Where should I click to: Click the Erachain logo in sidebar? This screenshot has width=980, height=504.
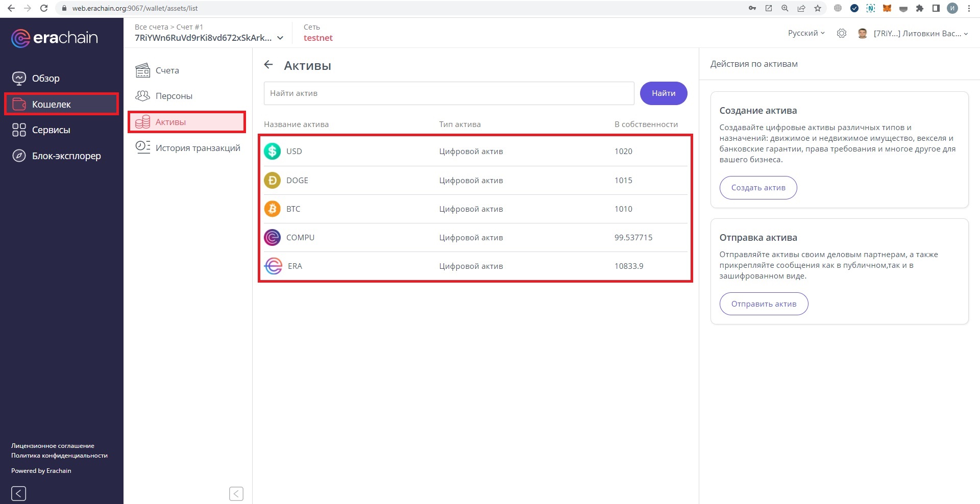55,38
